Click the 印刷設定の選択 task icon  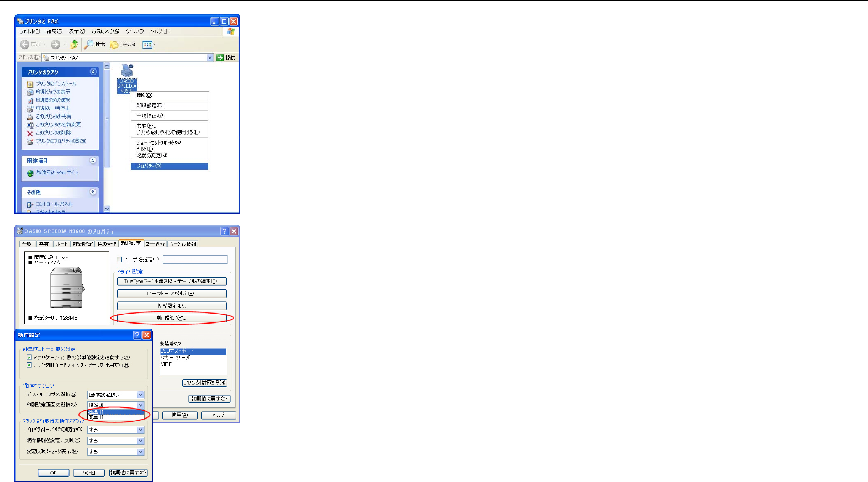pyautogui.click(x=30, y=100)
